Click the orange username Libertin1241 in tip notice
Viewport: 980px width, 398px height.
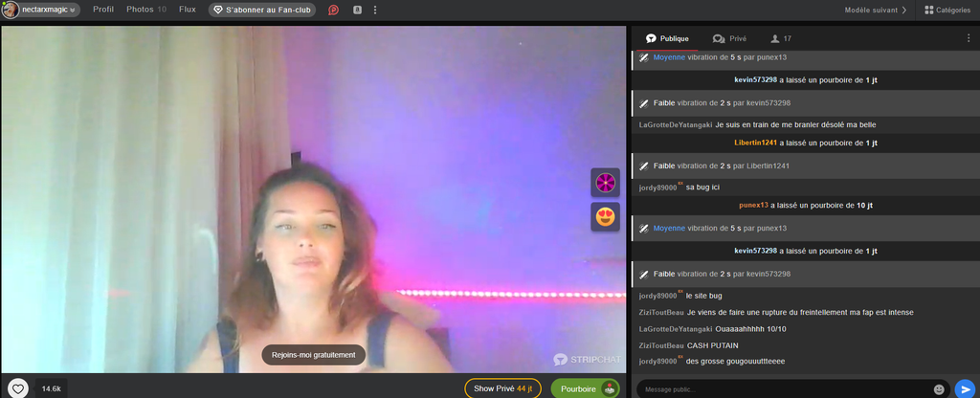(x=756, y=144)
